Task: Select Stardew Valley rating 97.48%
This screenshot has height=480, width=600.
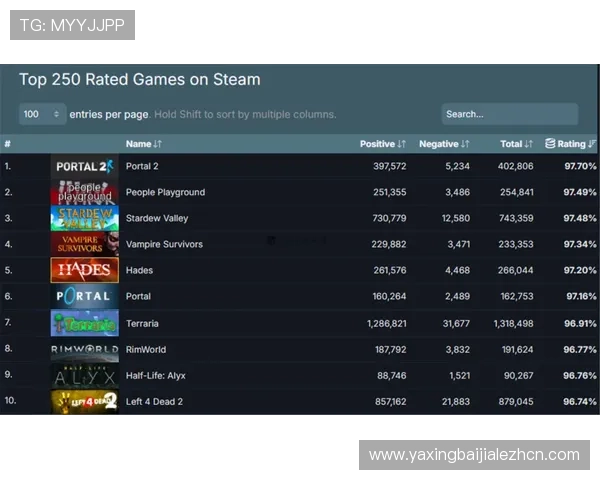Action: click(x=580, y=218)
